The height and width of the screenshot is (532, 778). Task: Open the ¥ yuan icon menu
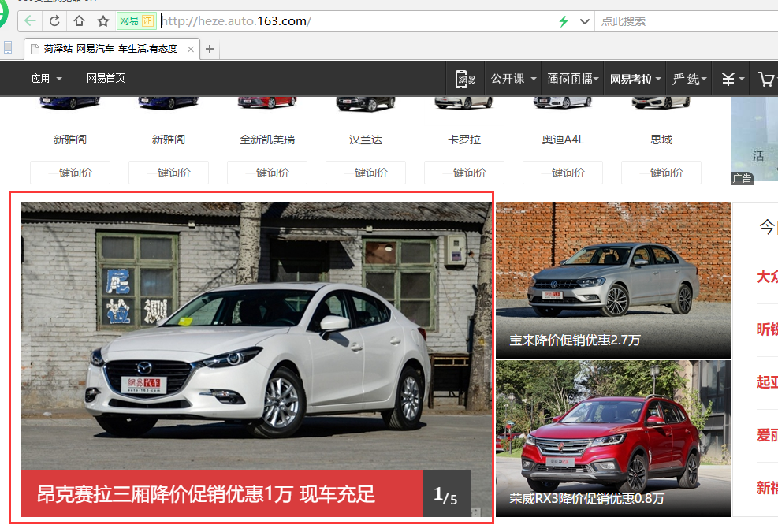coord(732,79)
